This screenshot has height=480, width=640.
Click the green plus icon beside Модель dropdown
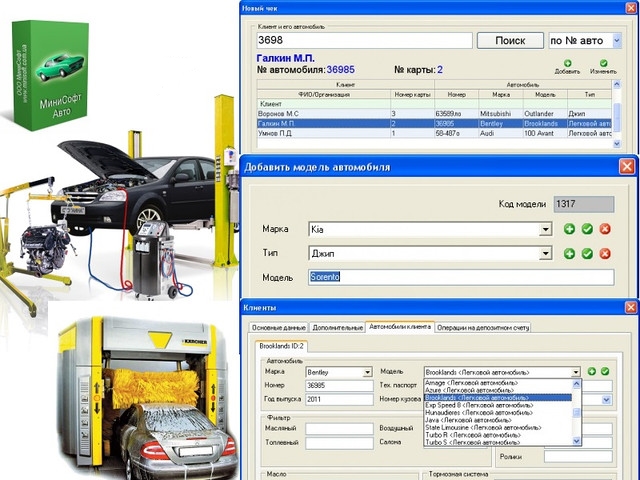click(x=591, y=371)
